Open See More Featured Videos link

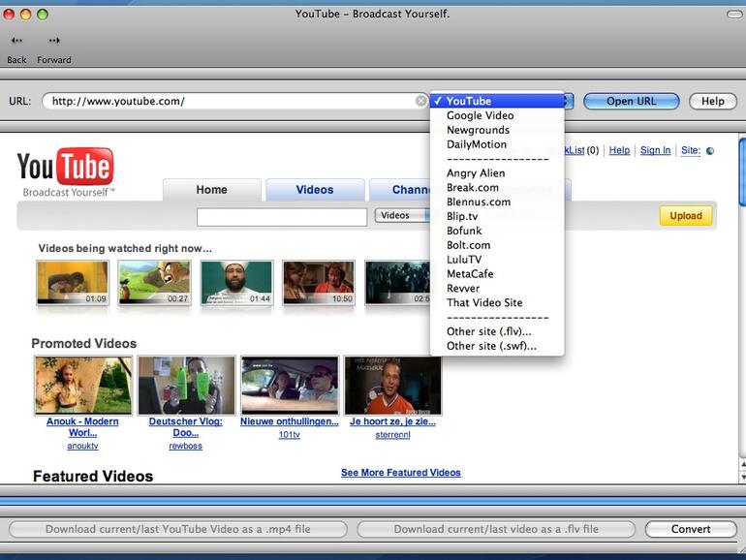(x=400, y=473)
